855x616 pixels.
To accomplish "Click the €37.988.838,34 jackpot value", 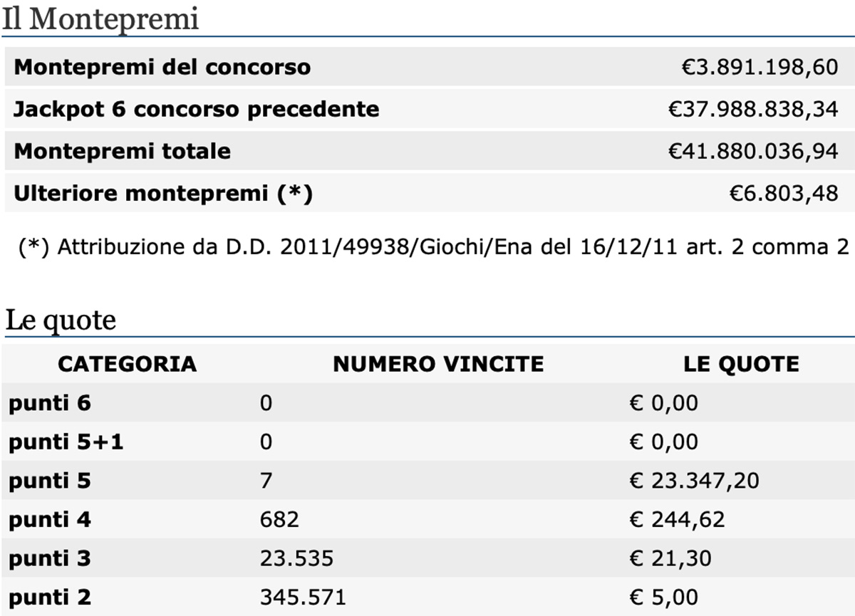I will click(x=753, y=109).
